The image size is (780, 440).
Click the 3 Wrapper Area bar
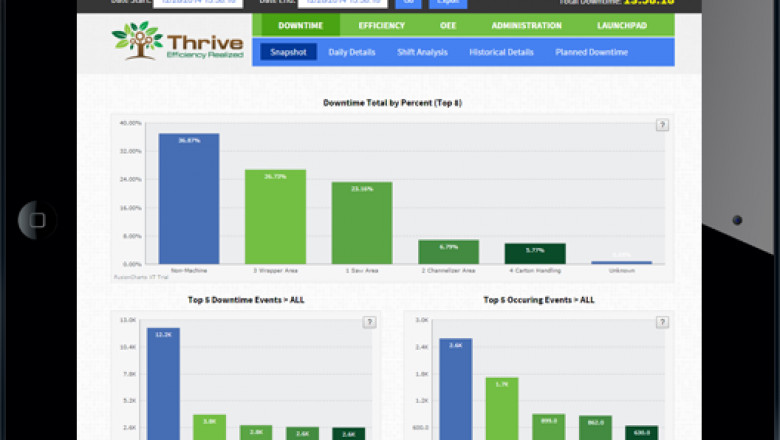coord(275,216)
